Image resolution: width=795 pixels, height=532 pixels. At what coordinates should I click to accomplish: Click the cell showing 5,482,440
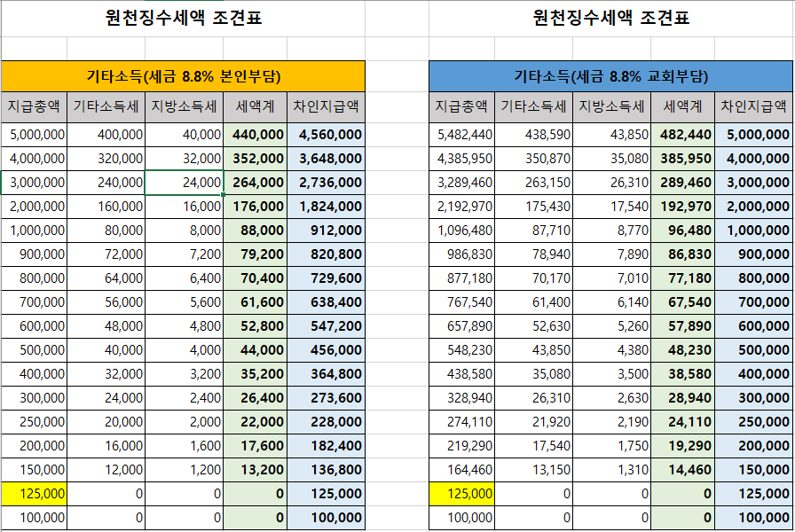coord(461,135)
